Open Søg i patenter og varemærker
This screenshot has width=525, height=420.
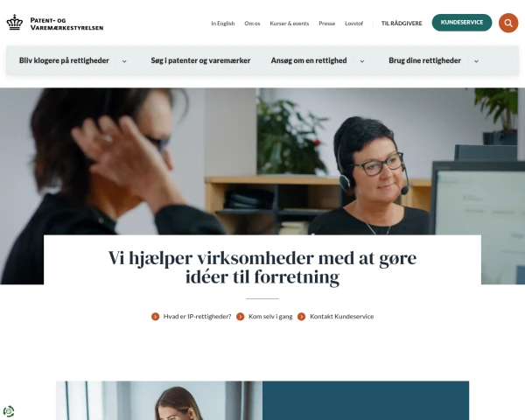pyautogui.click(x=200, y=60)
